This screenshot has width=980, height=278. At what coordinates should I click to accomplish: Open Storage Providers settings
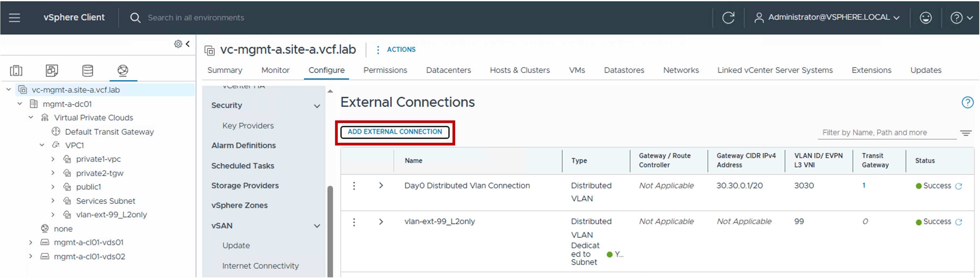(245, 186)
